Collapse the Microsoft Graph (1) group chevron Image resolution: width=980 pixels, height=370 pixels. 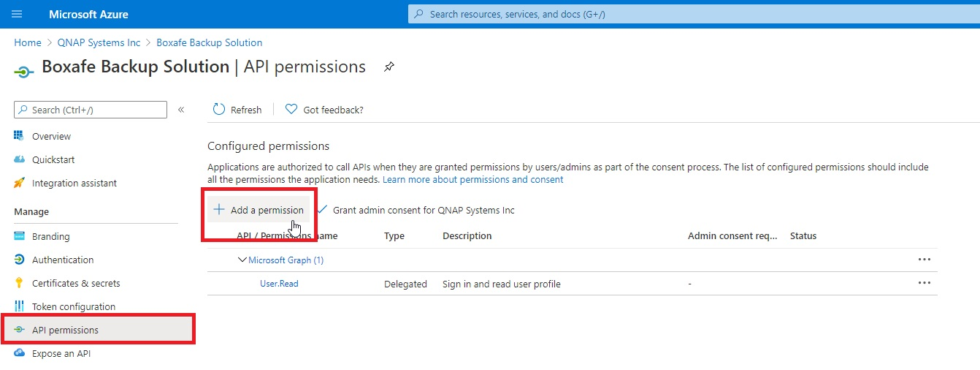(x=242, y=260)
